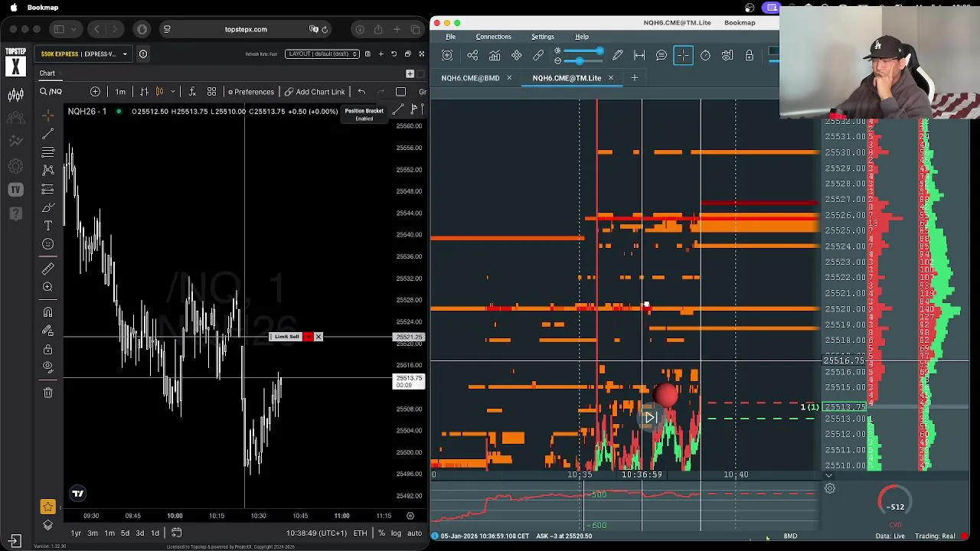Click the Bookmap share nodes icon

(472, 55)
